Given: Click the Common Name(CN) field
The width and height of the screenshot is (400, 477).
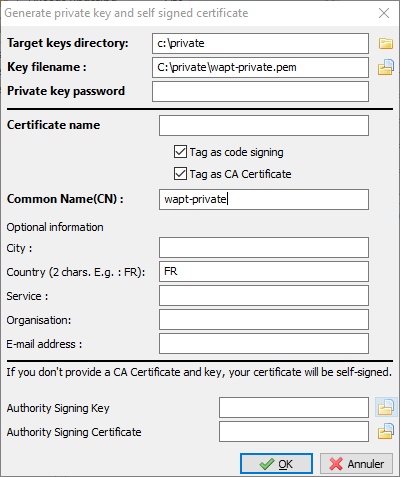Looking at the screenshot, I should 264,199.
